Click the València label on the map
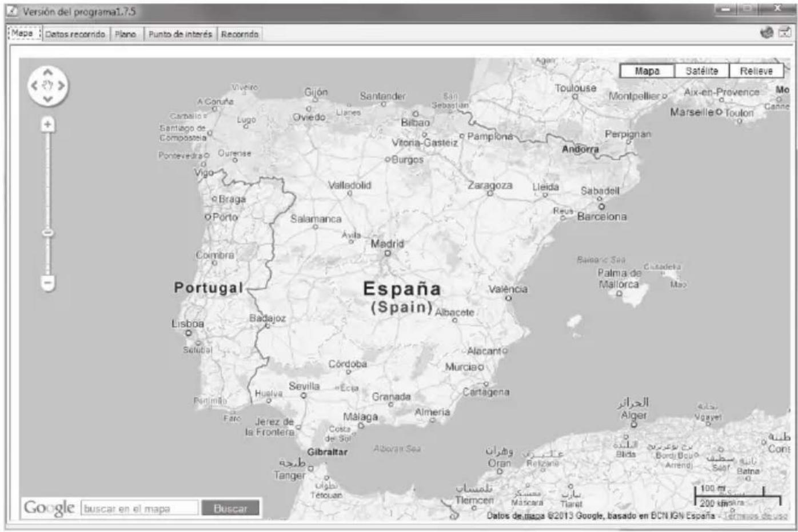The height and width of the screenshot is (532, 798). pos(508,289)
